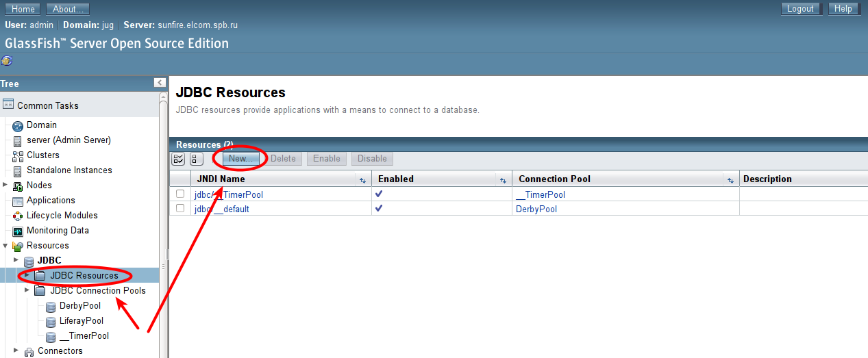
Task: Click the Monitoring Data icon
Action: pos(18,231)
